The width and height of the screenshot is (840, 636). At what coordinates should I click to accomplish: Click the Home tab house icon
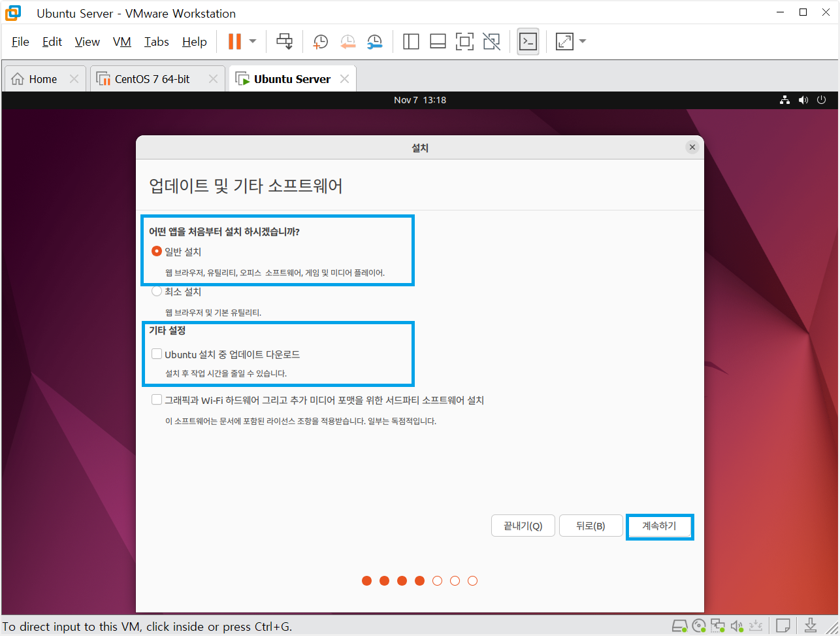coord(18,79)
